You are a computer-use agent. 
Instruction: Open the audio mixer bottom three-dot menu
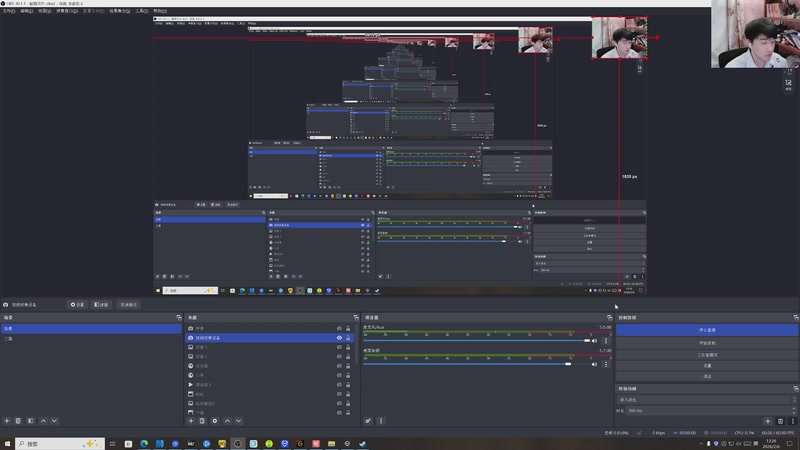point(381,421)
